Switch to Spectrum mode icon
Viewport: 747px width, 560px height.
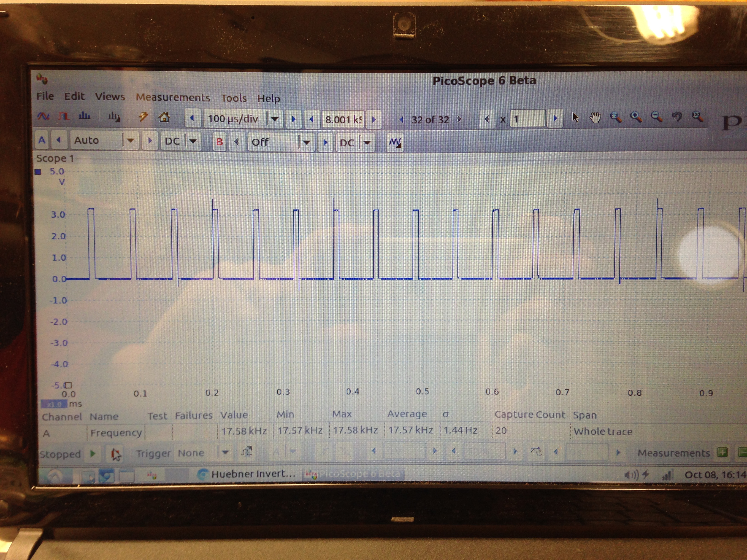[x=84, y=116]
